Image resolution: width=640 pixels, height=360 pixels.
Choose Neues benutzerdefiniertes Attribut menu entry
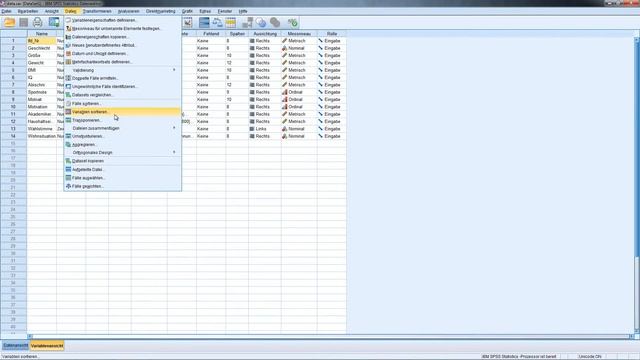122,45
